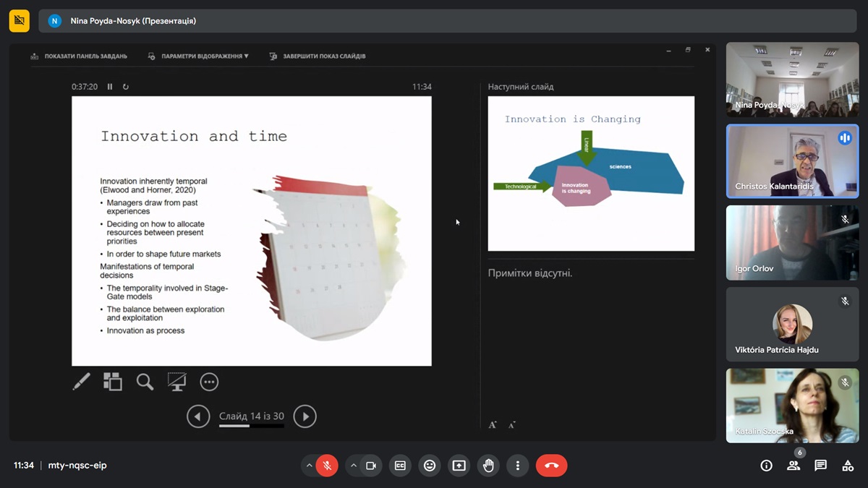Open the display settings dropdown (Параметри відображення)
Image resolution: width=868 pixels, height=488 pixels.
click(199, 56)
